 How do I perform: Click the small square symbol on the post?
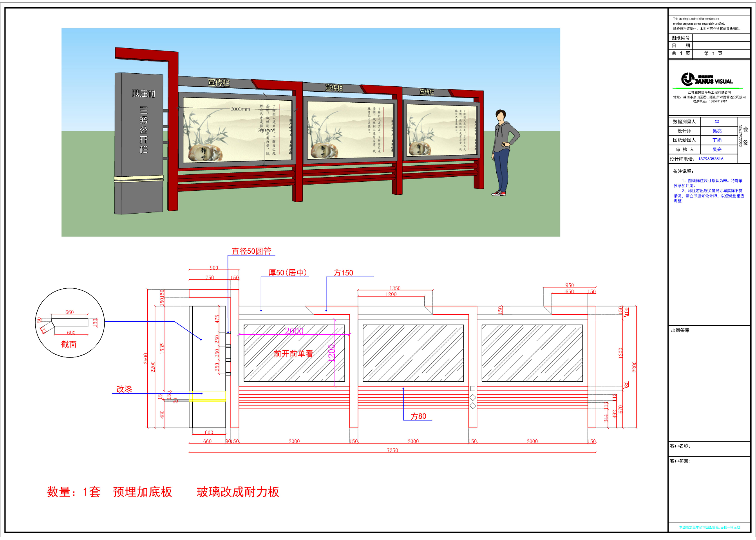click(473, 389)
